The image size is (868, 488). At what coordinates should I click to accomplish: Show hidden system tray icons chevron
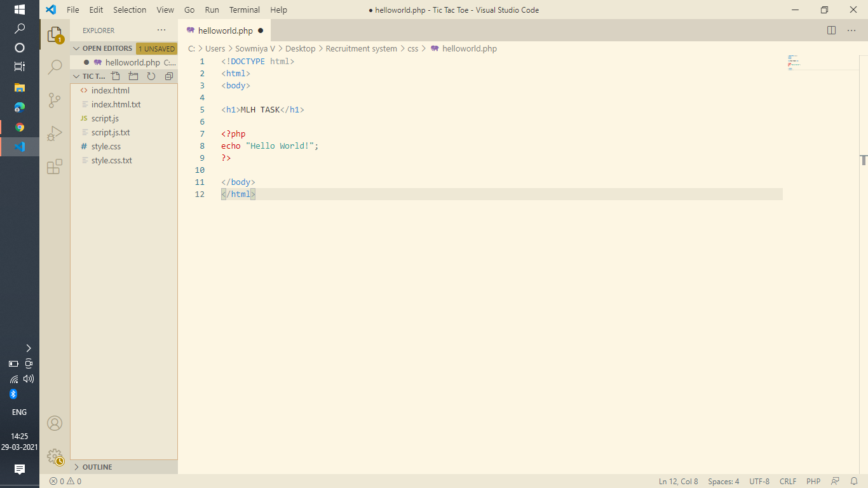(28, 348)
